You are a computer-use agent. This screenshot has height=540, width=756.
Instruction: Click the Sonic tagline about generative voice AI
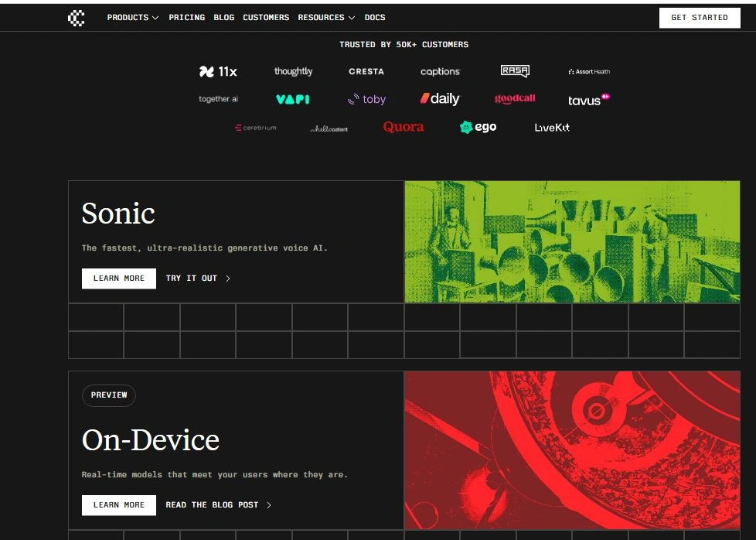click(x=204, y=248)
